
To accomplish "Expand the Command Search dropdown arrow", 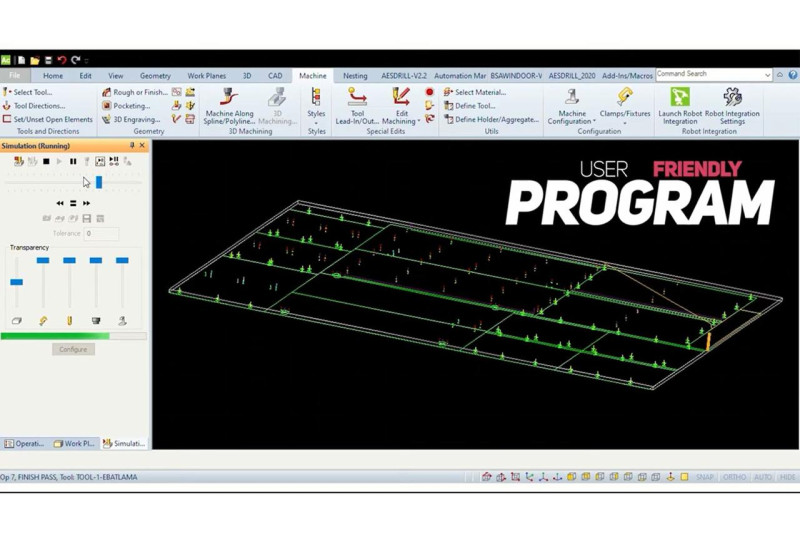I will (767, 75).
